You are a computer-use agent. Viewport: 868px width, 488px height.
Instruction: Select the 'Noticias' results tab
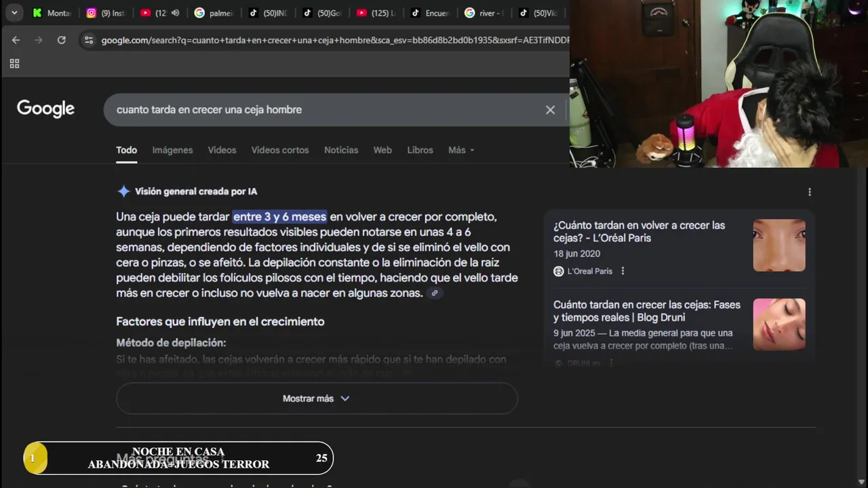[341, 150]
